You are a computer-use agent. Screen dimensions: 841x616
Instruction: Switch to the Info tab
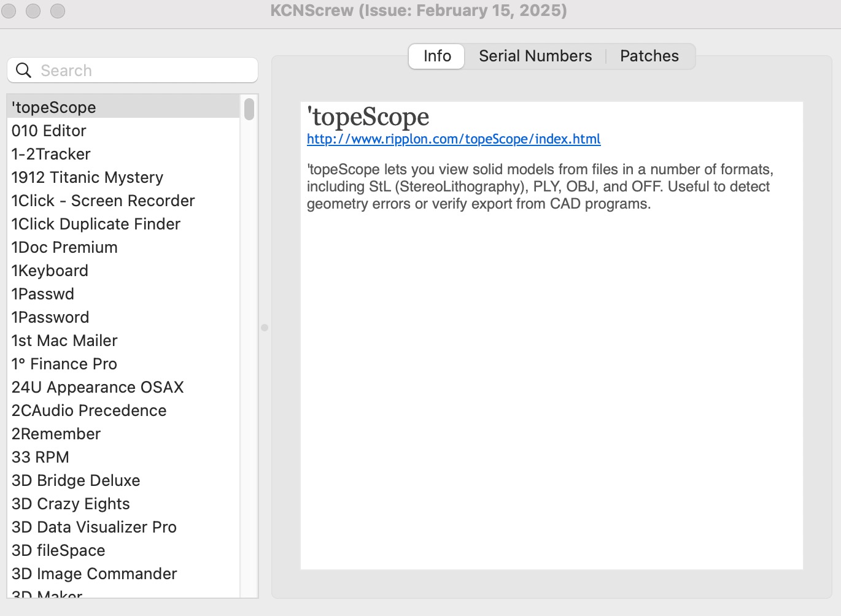point(437,56)
